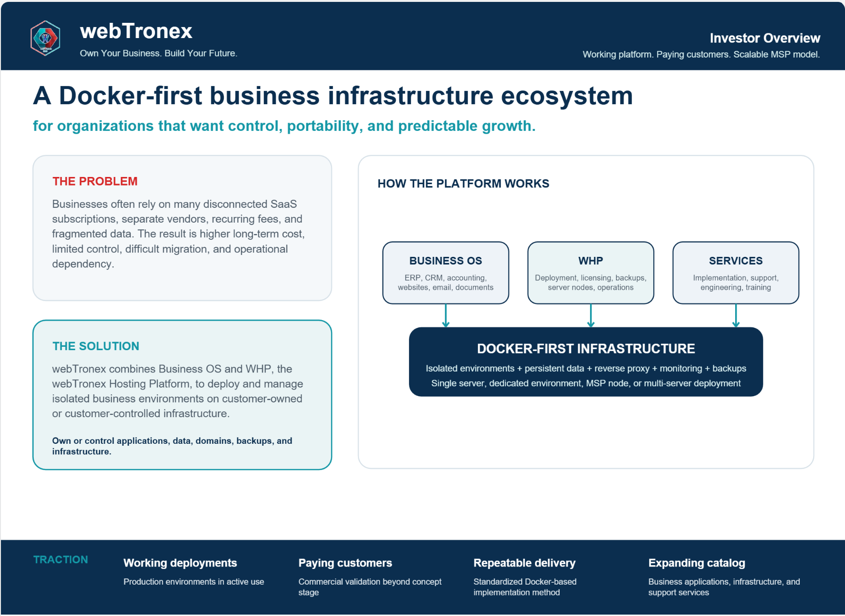Select the "Paying customers" traction heading

click(345, 563)
